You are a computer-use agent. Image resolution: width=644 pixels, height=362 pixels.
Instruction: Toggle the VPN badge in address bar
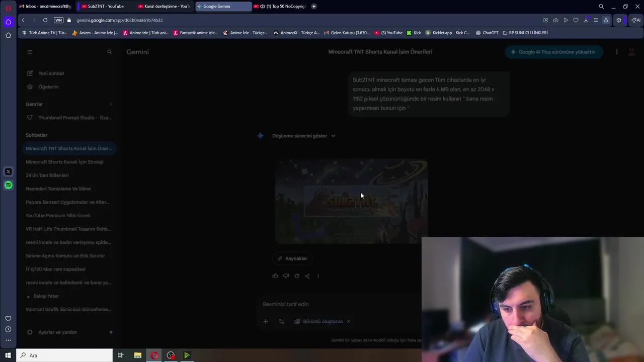pos(58,20)
